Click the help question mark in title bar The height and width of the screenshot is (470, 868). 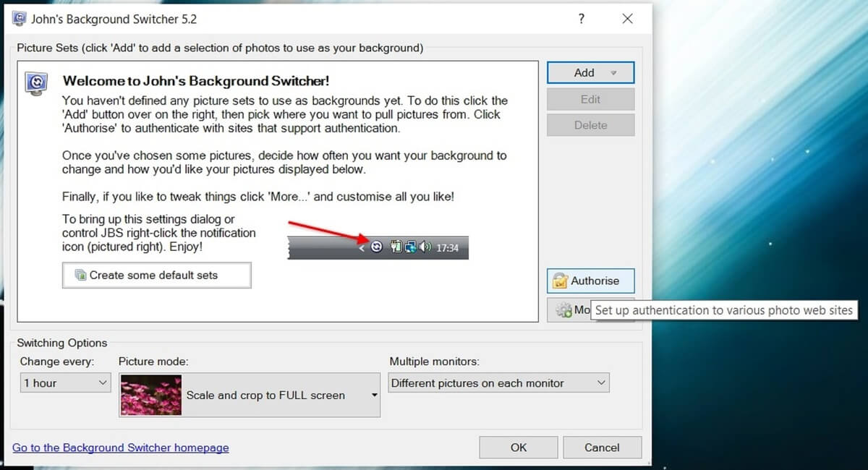[582, 19]
